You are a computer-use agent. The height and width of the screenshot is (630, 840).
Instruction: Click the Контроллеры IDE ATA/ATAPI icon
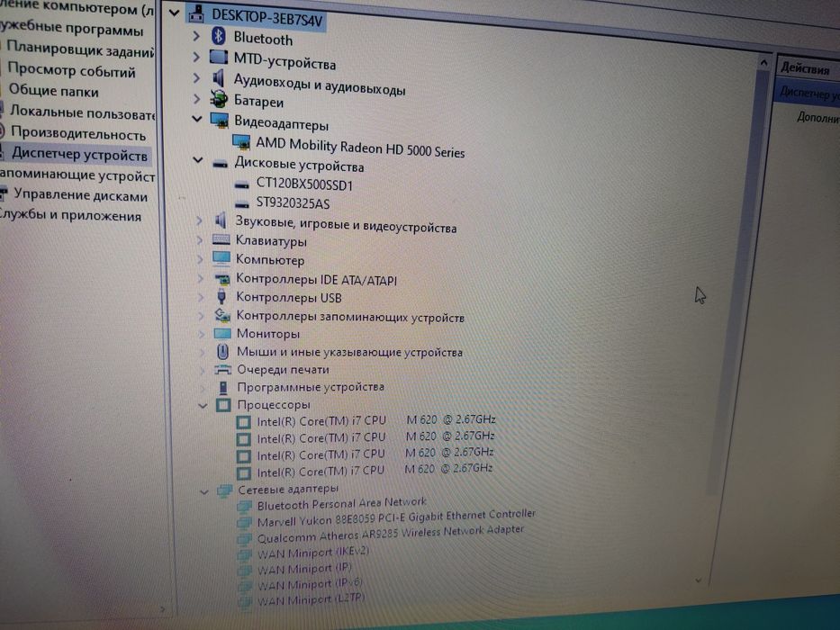221,279
